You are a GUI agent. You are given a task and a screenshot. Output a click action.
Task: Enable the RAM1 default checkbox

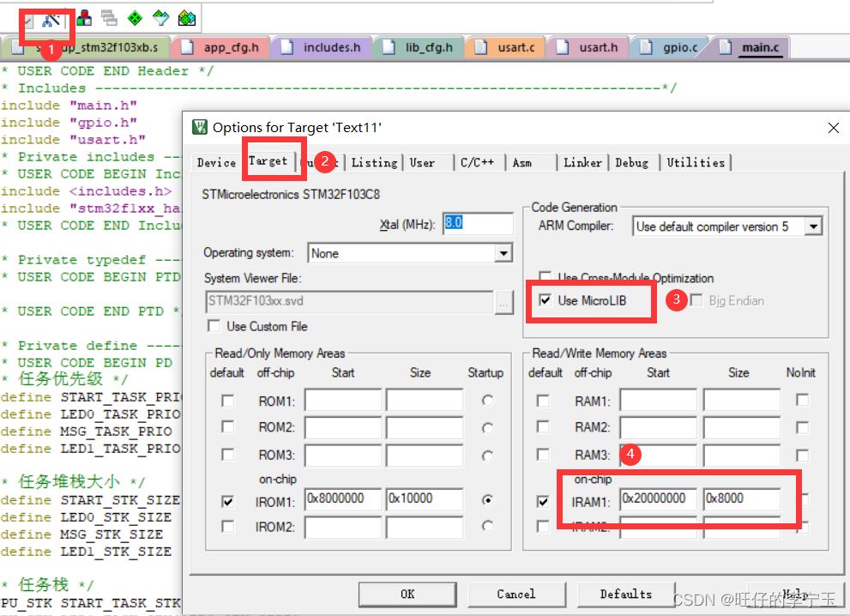pyautogui.click(x=543, y=401)
